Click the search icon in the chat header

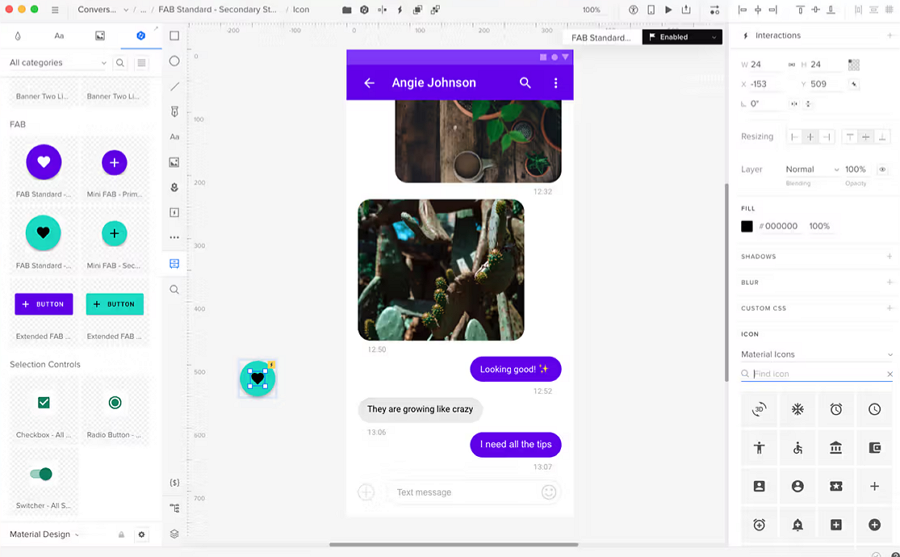525,83
